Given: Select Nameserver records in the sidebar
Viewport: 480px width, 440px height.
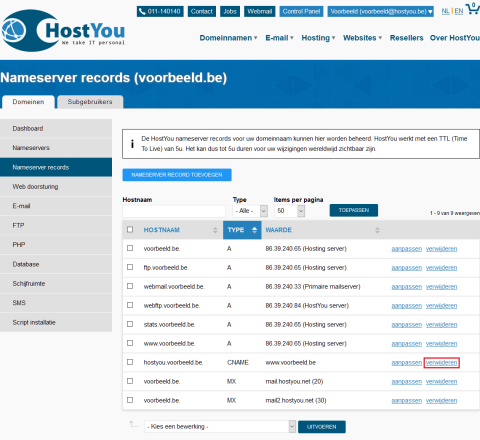Looking at the screenshot, I should pyautogui.click(x=56, y=167).
